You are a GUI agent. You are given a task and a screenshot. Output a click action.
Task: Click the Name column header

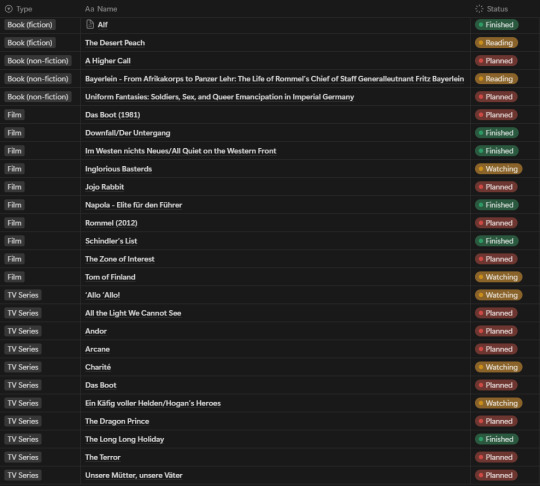101,9
